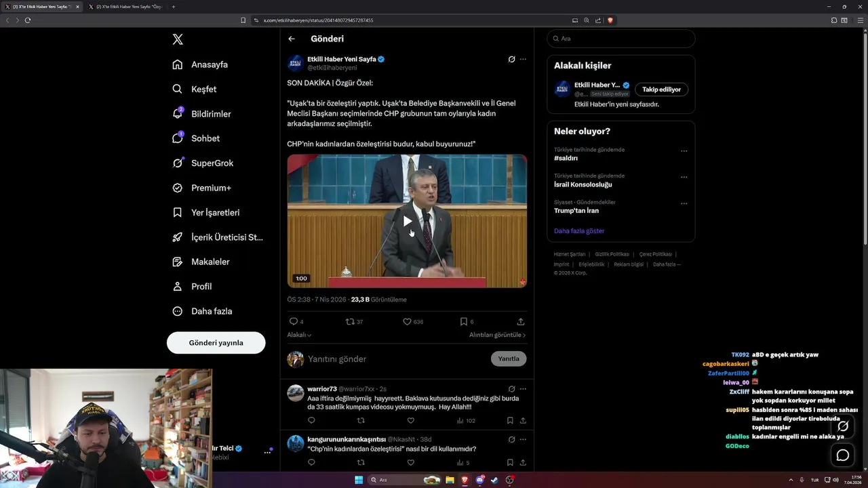The height and width of the screenshot is (488, 868).
Task: Open floating Grok button
Action: 843,426
